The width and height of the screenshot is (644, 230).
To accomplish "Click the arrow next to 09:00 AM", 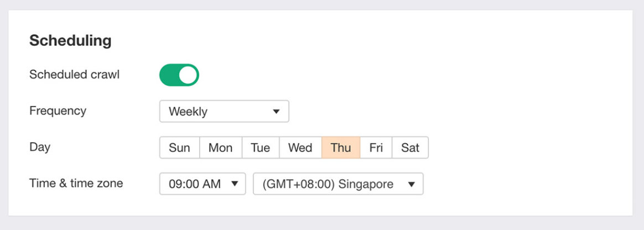I will pyautogui.click(x=235, y=184).
